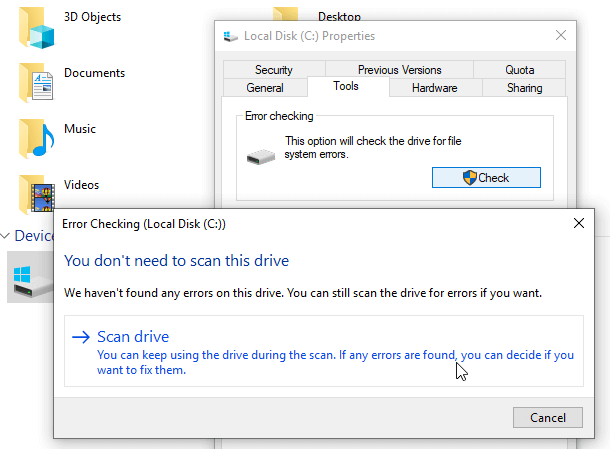Switch to the General tab

pos(265,88)
